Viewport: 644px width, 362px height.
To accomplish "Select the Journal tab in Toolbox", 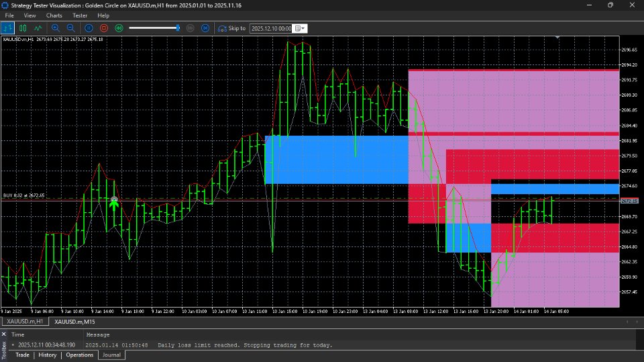I will click(x=111, y=355).
